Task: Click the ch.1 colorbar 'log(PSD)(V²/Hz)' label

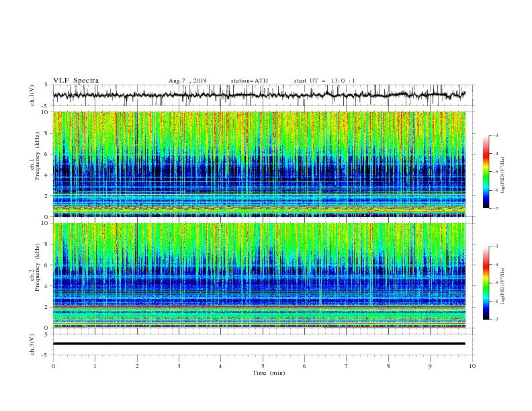Action: point(503,175)
